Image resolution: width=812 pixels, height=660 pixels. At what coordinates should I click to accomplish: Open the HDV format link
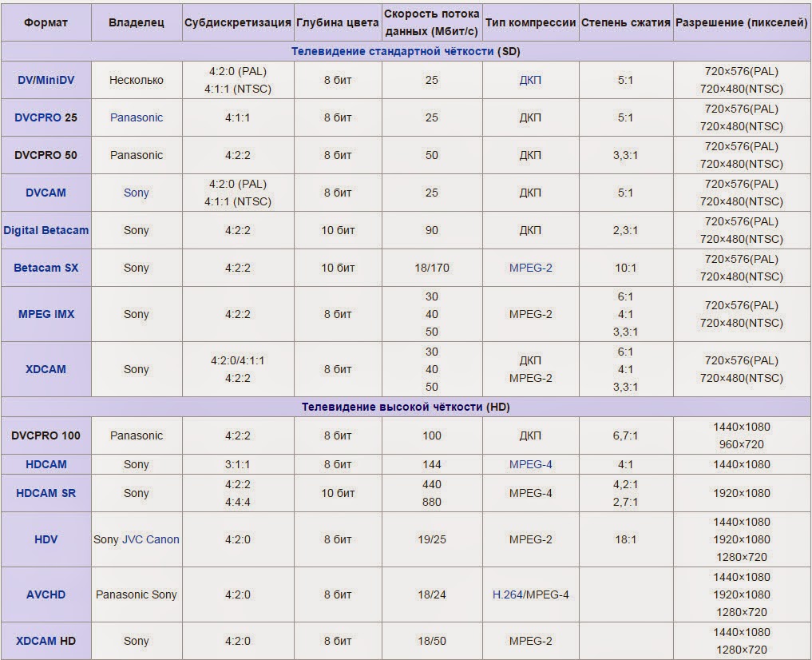[46, 539]
